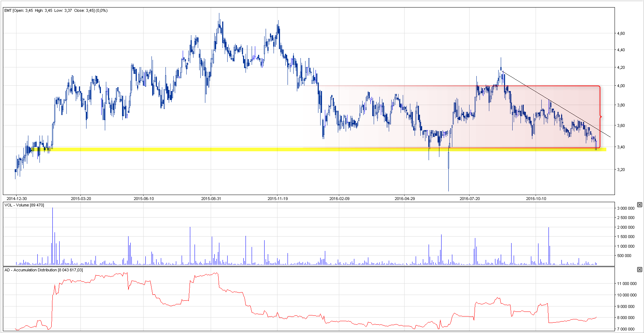Click the red brace handle on rectangle edge
The height and width of the screenshot is (333, 644).
click(x=601, y=117)
